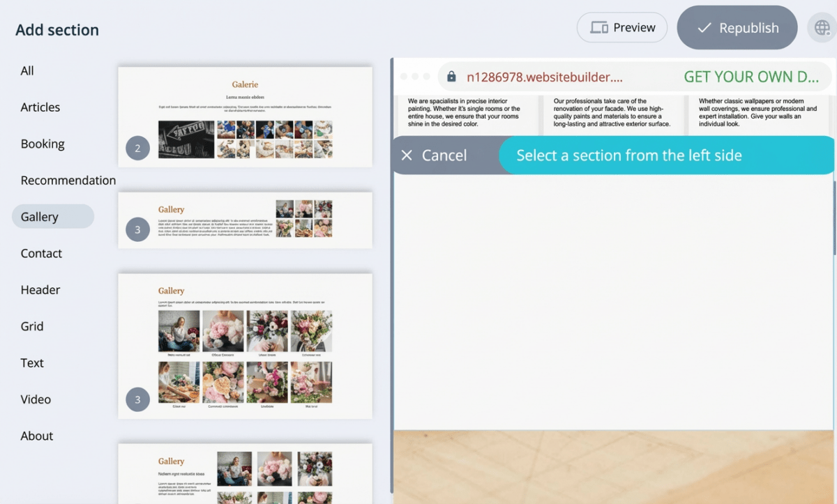Click the globe language icon
The width and height of the screenshot is (837, 504).
[x=822, y=28]
